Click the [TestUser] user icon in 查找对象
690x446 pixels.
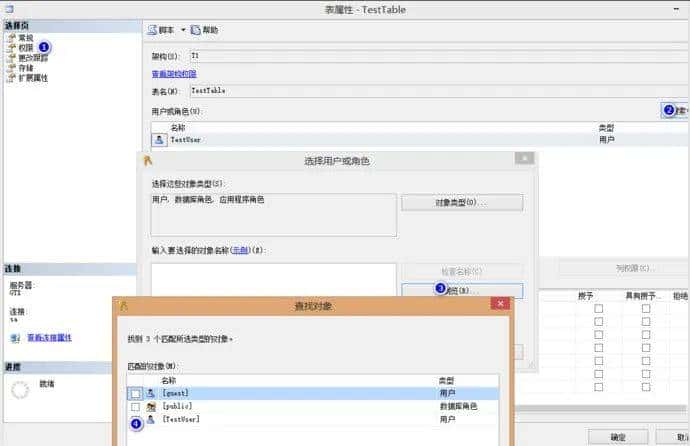pyautogui.click(x=151, y=420)
